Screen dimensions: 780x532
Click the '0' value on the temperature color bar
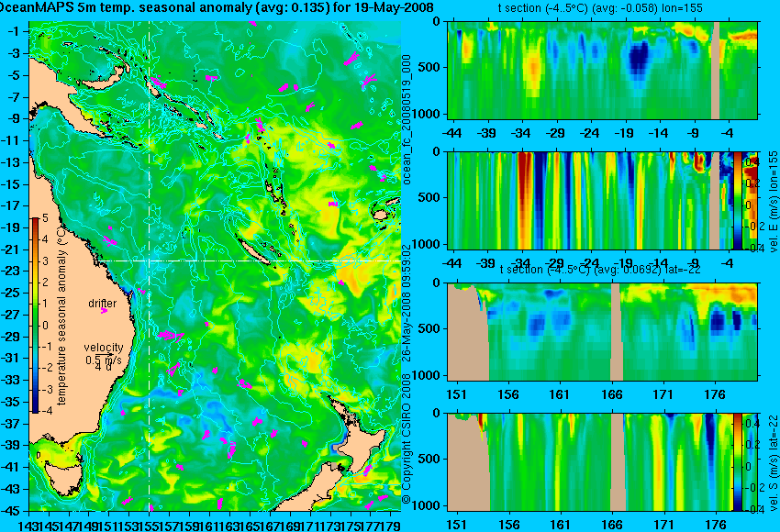tap(45, 326)
